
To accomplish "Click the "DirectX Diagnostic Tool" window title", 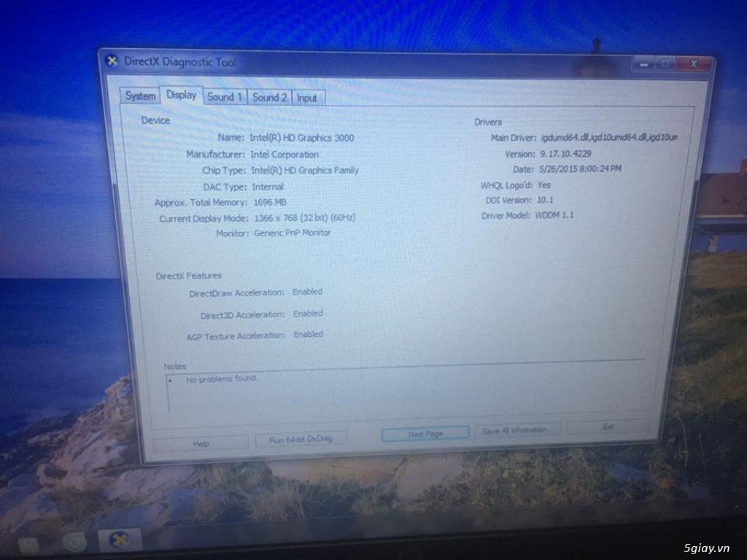I will (x=179, y=62).
